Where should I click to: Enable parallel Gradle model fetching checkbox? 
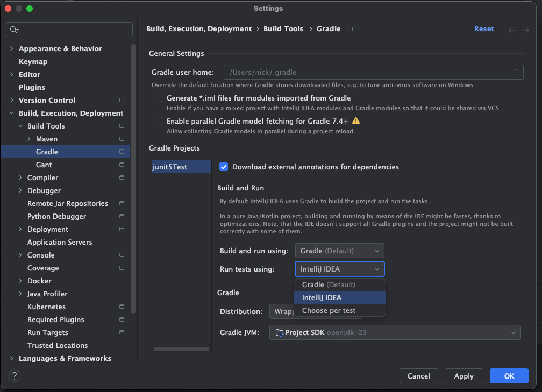click(x=158, y=121)
